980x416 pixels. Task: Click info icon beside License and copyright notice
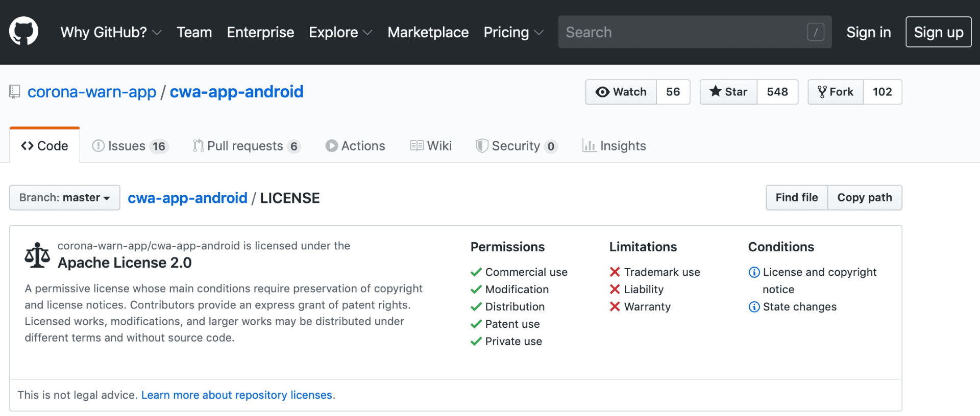[x=754, y=272]
